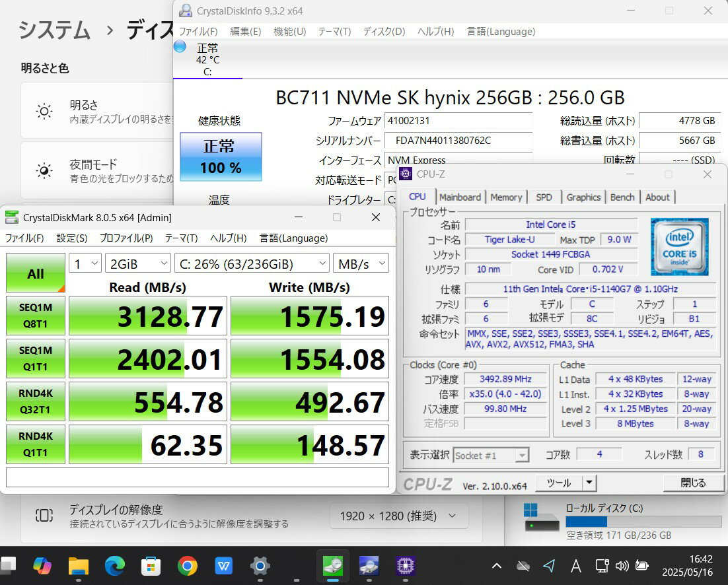Open the 機能(U) menu in CrystalDiskInfo
This screenshot has width=728, height=585.
[289, 31]
